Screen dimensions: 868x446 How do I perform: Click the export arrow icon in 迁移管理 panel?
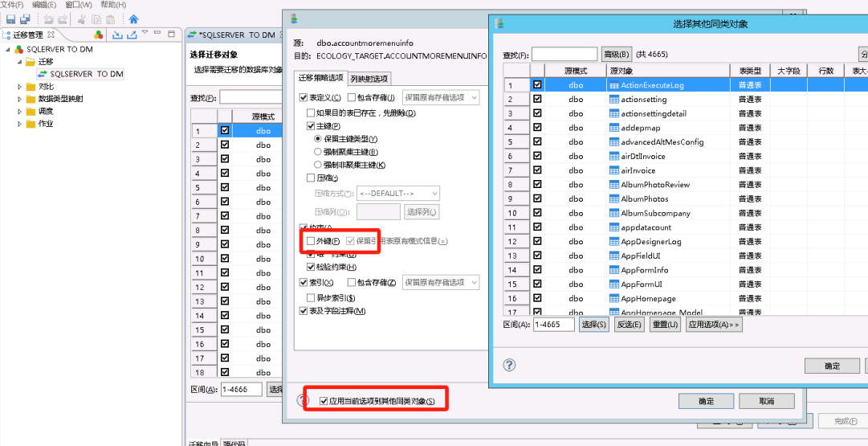[x=132, y=35]
